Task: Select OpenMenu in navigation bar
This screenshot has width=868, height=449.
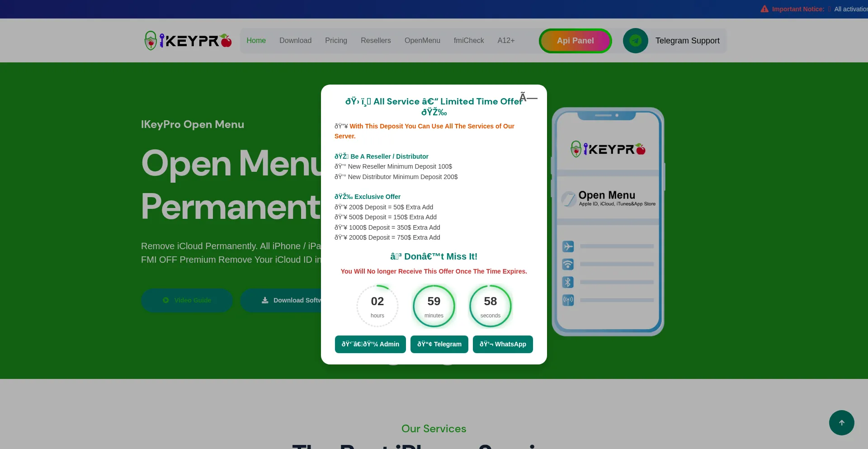Action: click(422, 41)
